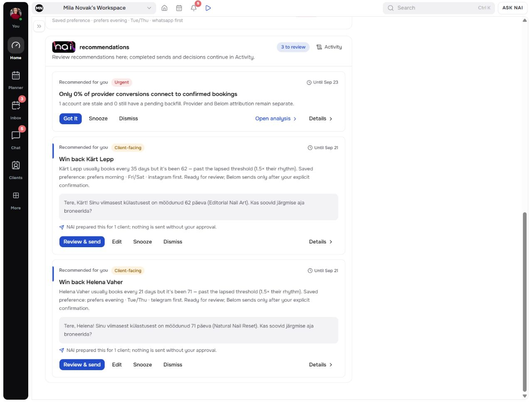Image resolution: width=532 pixels, height=403 pixels.
Task: Open the calendar icon in top bar
Action: [179, 8]
